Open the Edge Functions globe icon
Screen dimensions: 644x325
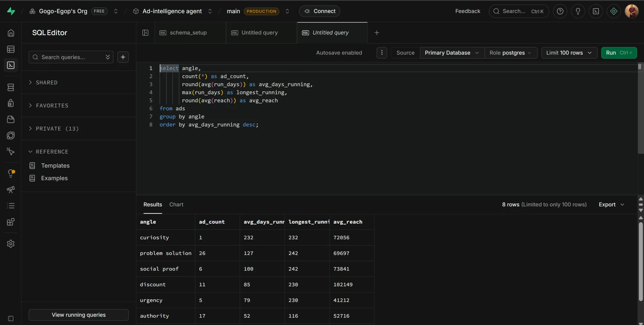pos(11,135)
